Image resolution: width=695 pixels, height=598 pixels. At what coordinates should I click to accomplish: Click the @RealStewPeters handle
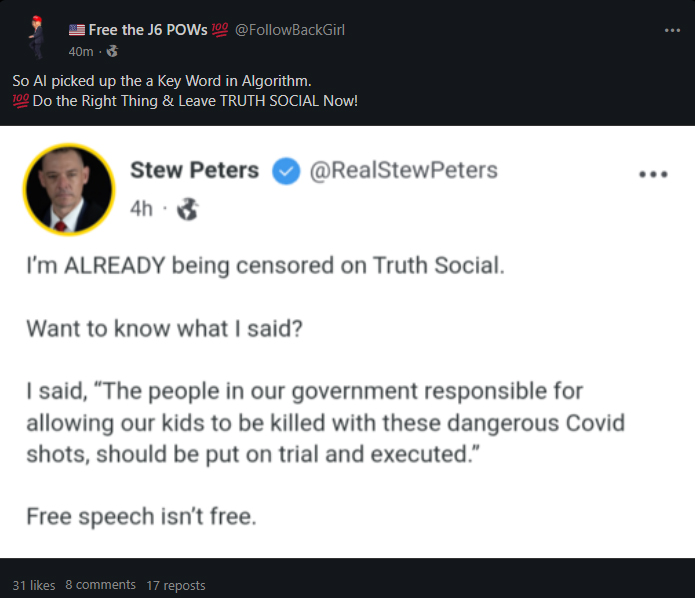click(x=404, y=171)
